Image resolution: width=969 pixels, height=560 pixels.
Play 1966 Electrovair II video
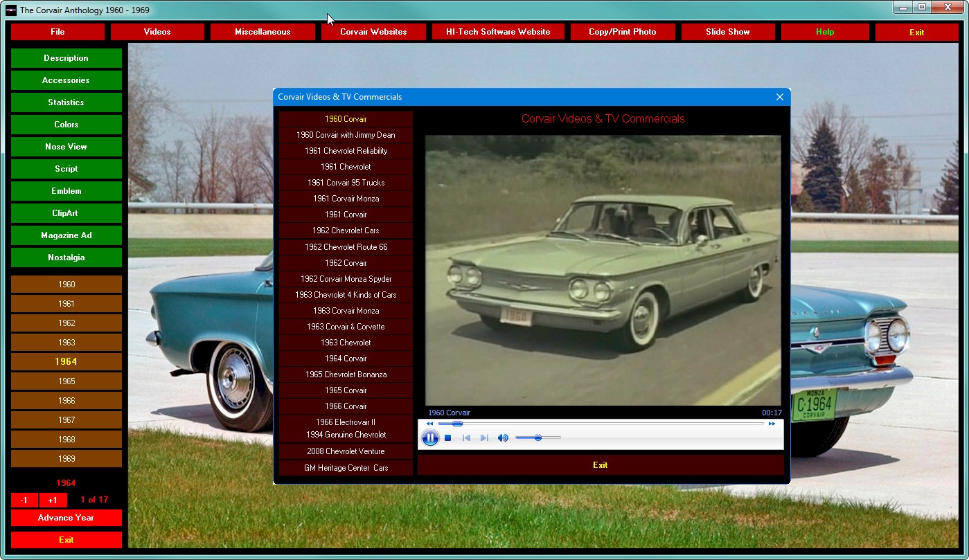(x=346, y=422)
